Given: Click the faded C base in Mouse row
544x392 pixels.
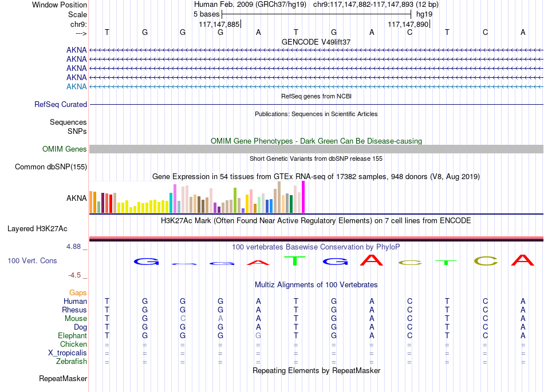Looking at the screenshot, I should 183,319.
